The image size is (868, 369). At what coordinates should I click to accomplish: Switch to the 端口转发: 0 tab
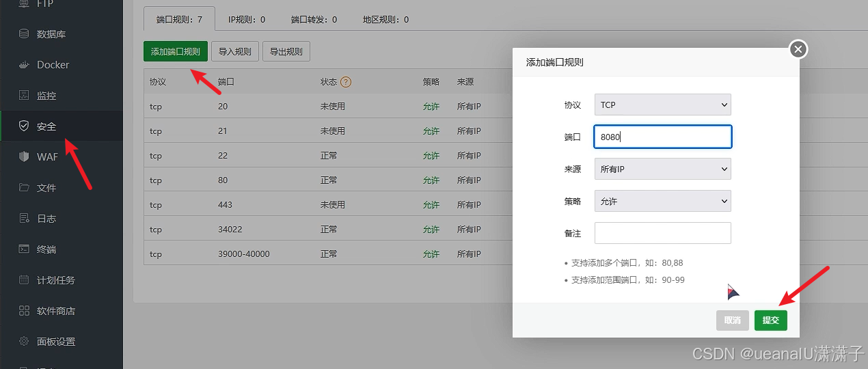click(x=314, y=19)
